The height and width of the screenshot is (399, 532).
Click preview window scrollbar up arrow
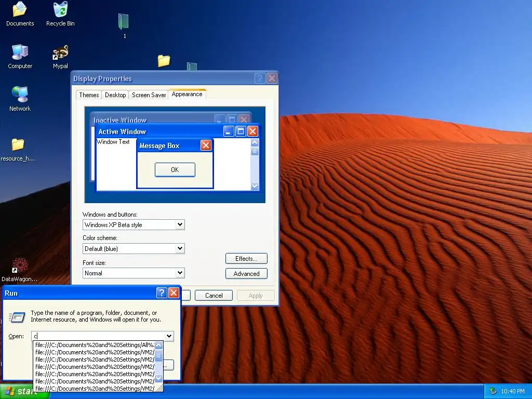point(255,142)
